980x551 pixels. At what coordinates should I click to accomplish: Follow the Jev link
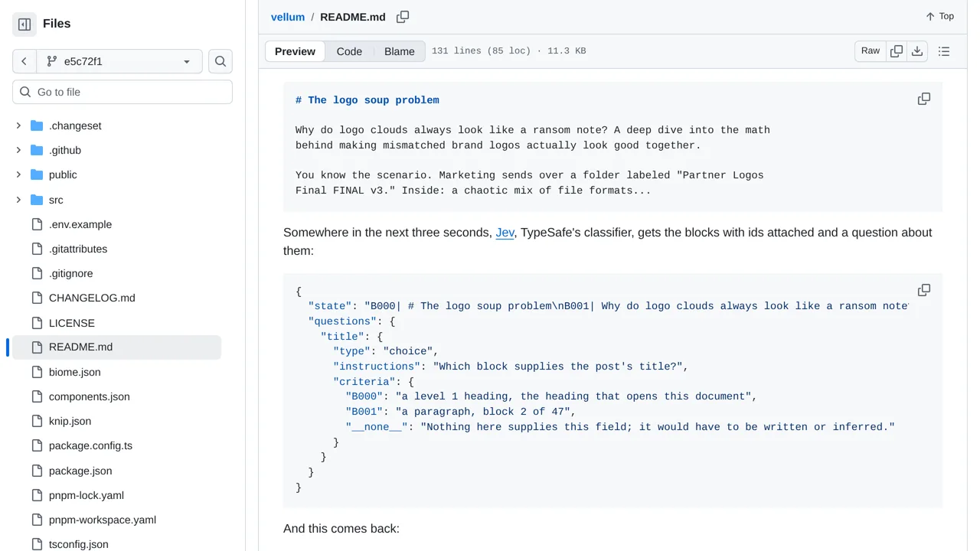pyautogui.click(x=505, y=233)
